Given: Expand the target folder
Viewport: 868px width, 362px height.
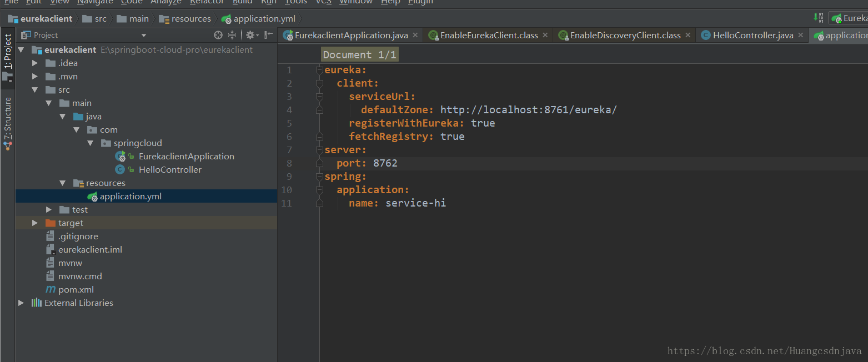Looking at the screenshot, I should (35, 223).
